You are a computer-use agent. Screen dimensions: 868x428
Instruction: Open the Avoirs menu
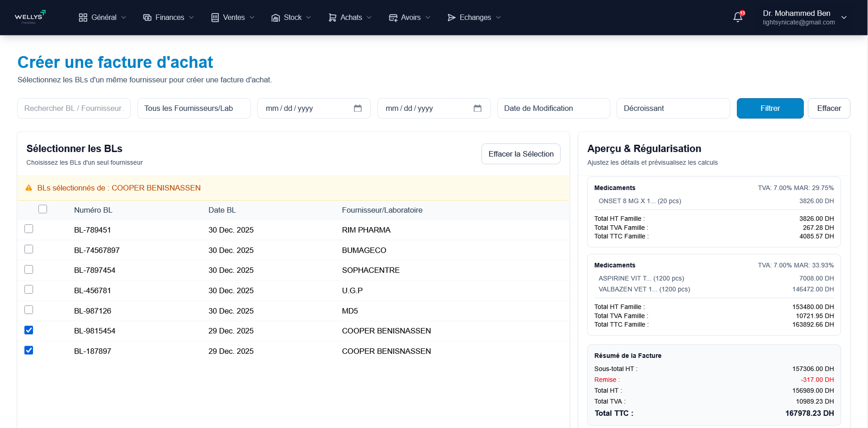pos(410,18)
